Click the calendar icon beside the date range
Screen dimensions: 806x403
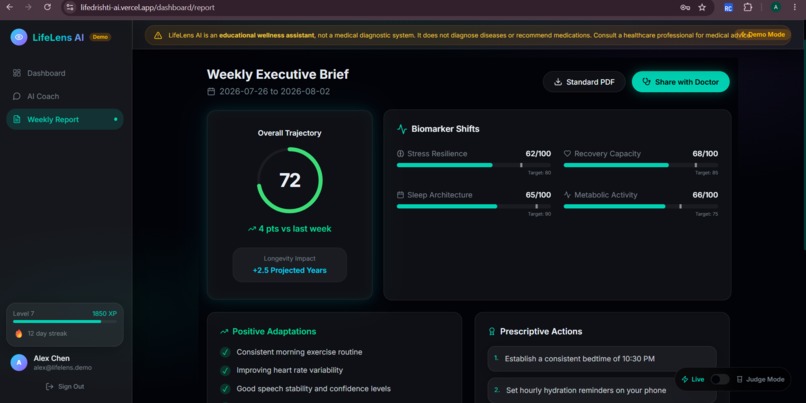pyautogui.click(x=211, y=91)
